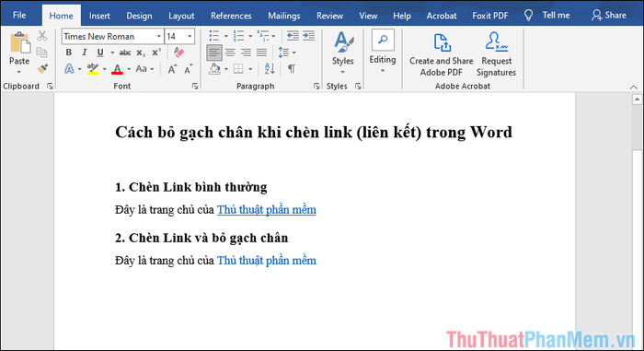This screenshot has height=351, width=644.
Task: Click heading '2. Chèn Link và bỏ gạch chân'
Action: [201, 238]
